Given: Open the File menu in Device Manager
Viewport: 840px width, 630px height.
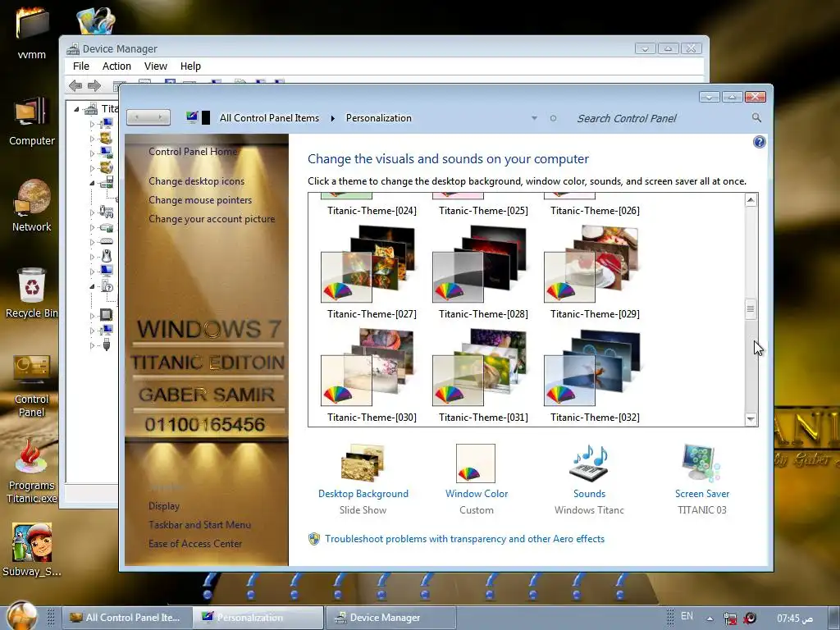Looking at the screenshot, I should (x=81, y=66).
